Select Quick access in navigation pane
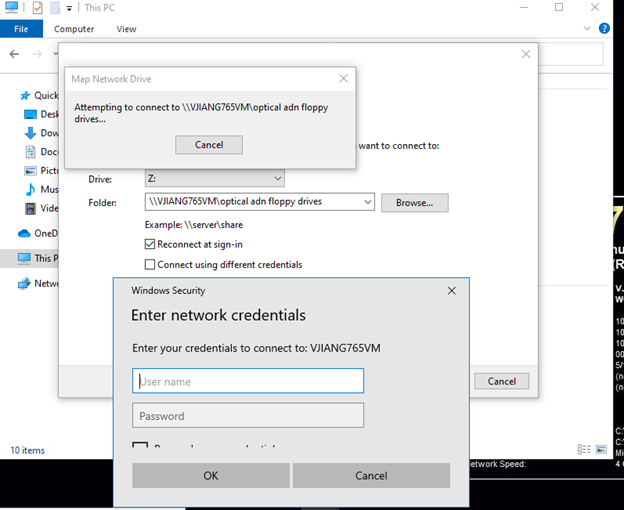Viewport: 624px width, 510px height. coord(39,95)
